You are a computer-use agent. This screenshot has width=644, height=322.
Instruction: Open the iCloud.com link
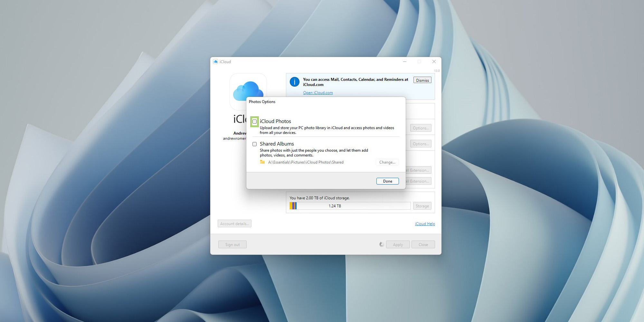(x=318, y=93)
